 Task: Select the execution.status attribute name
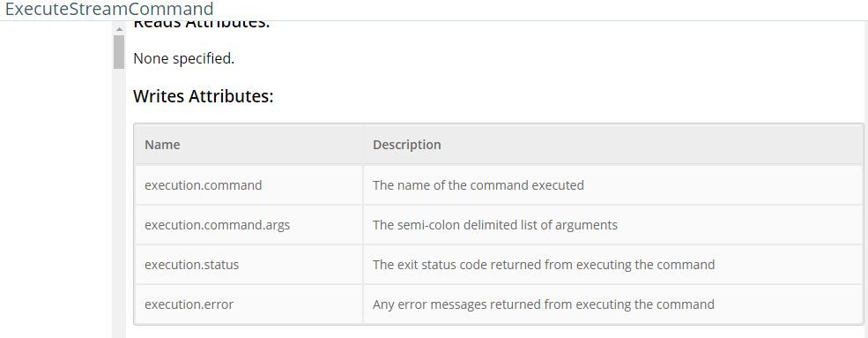pos(191,265)
